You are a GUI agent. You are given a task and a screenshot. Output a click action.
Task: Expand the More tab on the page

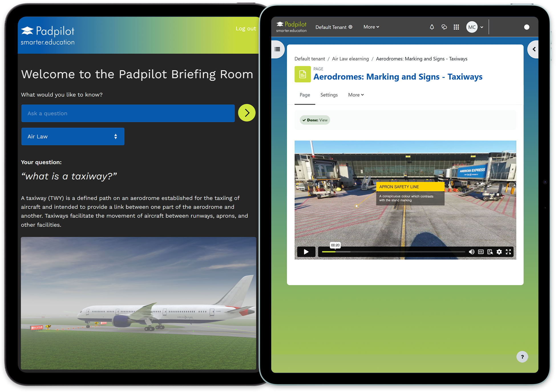click(356, 95)
